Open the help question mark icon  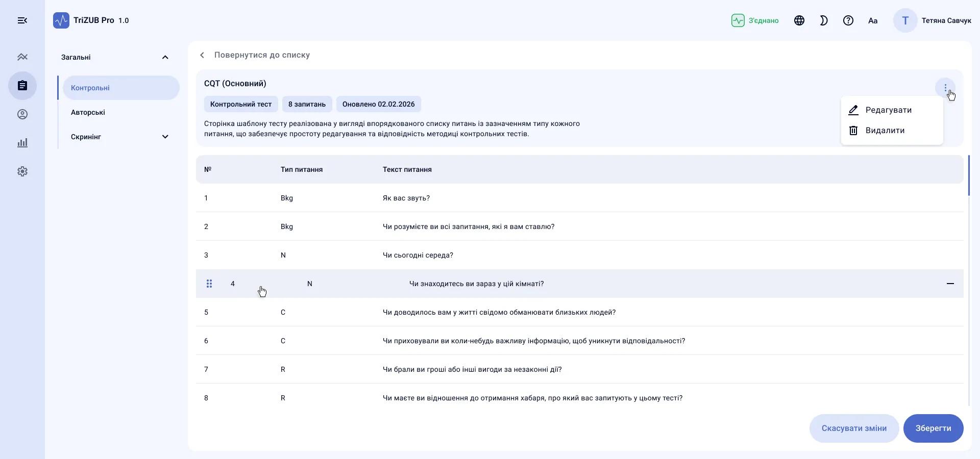[x=848, y=20]
